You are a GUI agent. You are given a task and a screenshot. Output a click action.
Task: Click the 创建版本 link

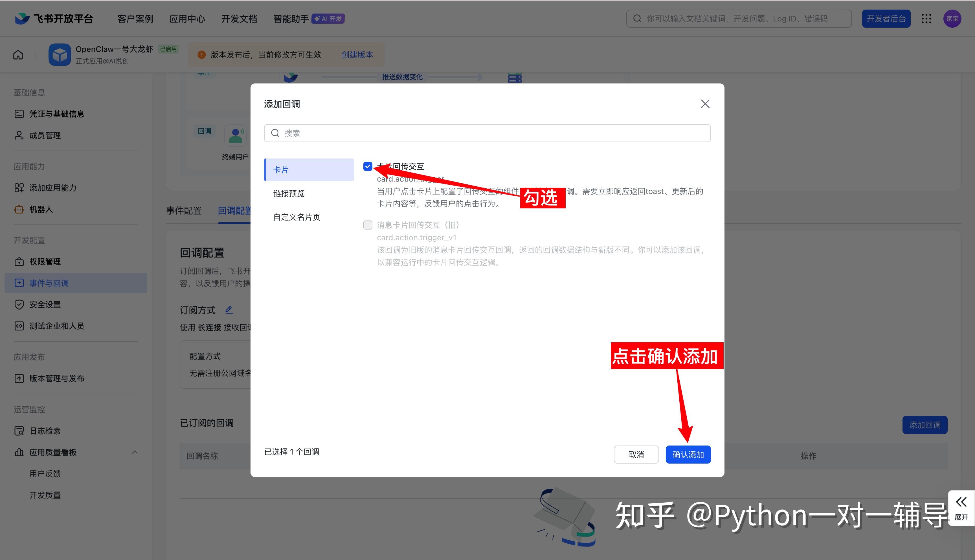[x=357, y=55]
